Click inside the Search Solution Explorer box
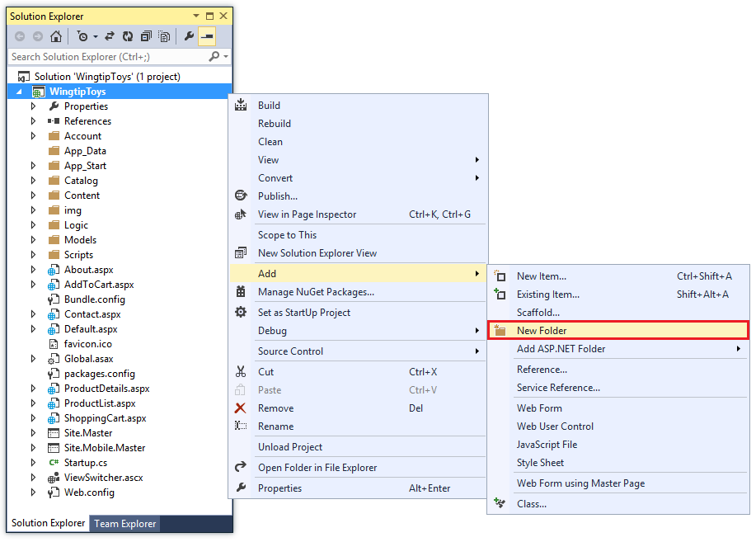The image size is (756, 542). (99, 57)
